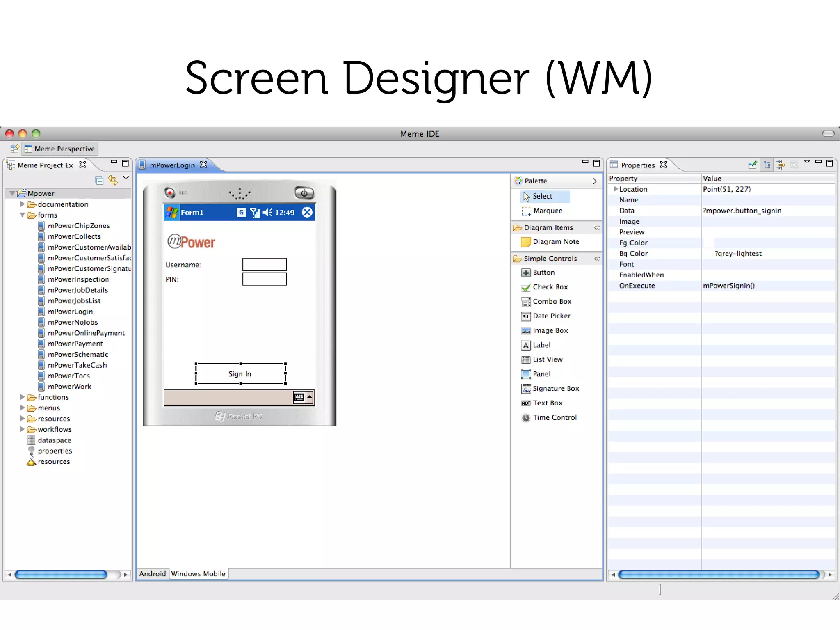Select the mPowerLogin editor tab
Image resolution: width=840 pixels, height=630 pixels.
(x=172, y=165)
